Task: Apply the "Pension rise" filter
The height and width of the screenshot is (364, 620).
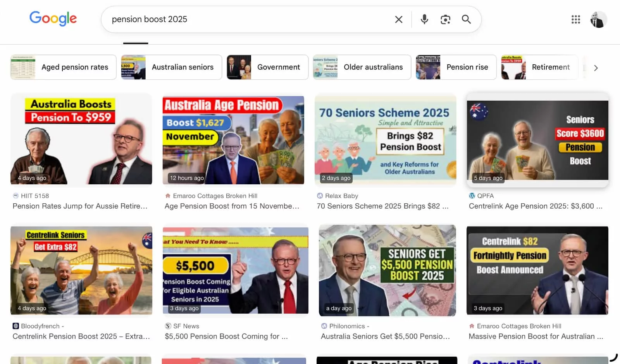Action: [x=467, y=67]
